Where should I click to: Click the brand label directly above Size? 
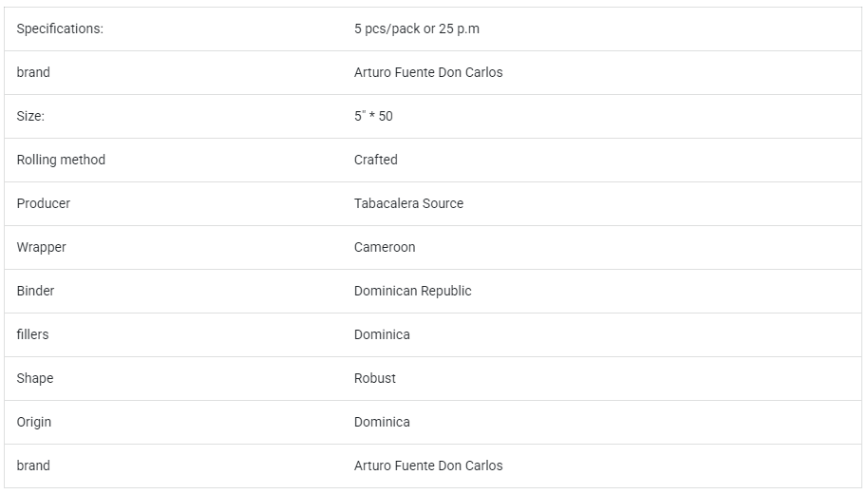(33, 72)
